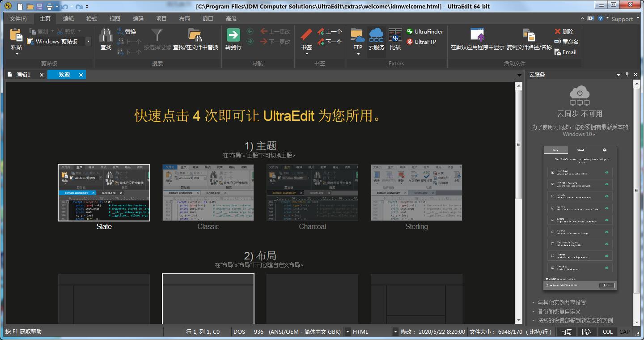
Task: Expand the Windows 剪贴板 clipboard dropdown
Action: click(x=88, y=42)
